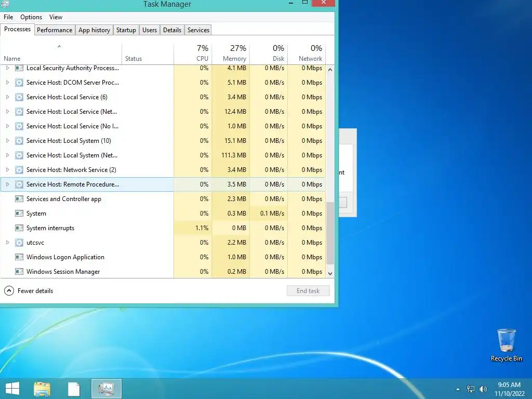
Task: Sort processes by Disk column
Action: [x=269, y=54]
